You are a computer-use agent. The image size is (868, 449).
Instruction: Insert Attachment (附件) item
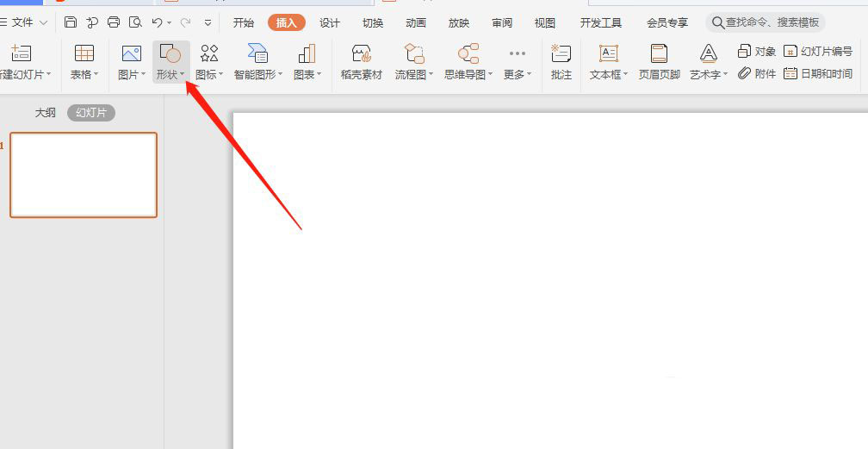[x=756, y=73]
